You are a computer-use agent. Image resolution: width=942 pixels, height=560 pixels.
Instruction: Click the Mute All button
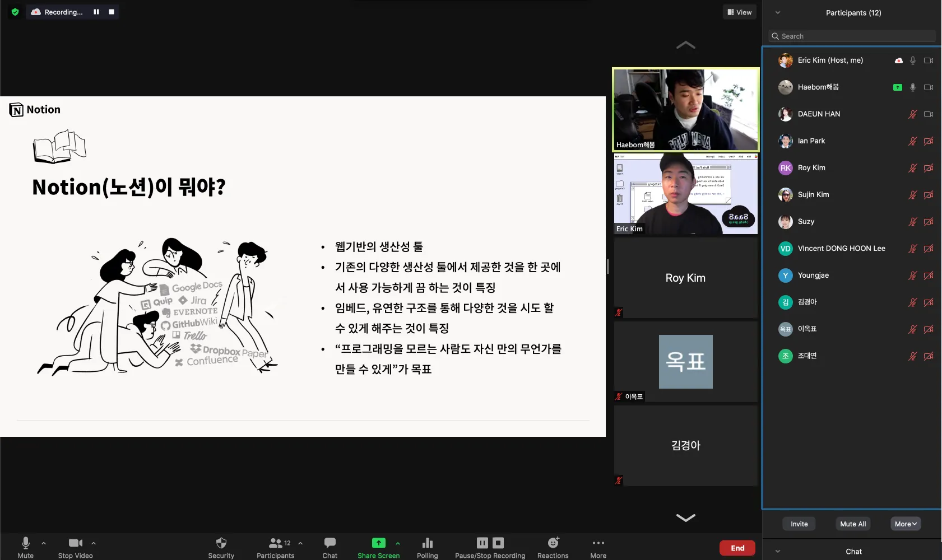click(x=853, y=524)
